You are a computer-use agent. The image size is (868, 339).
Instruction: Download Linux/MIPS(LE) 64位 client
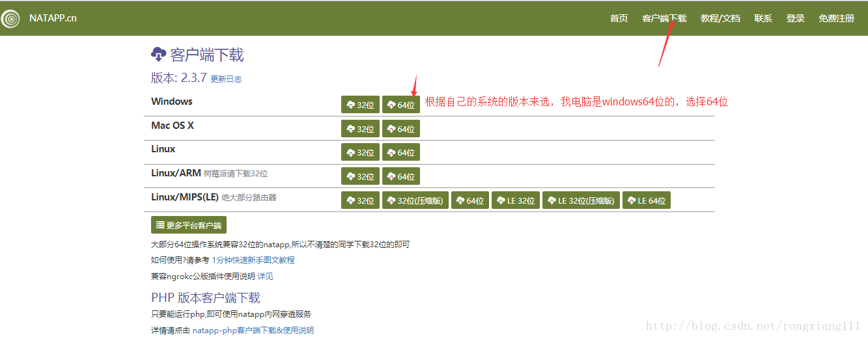coord(469,200)
